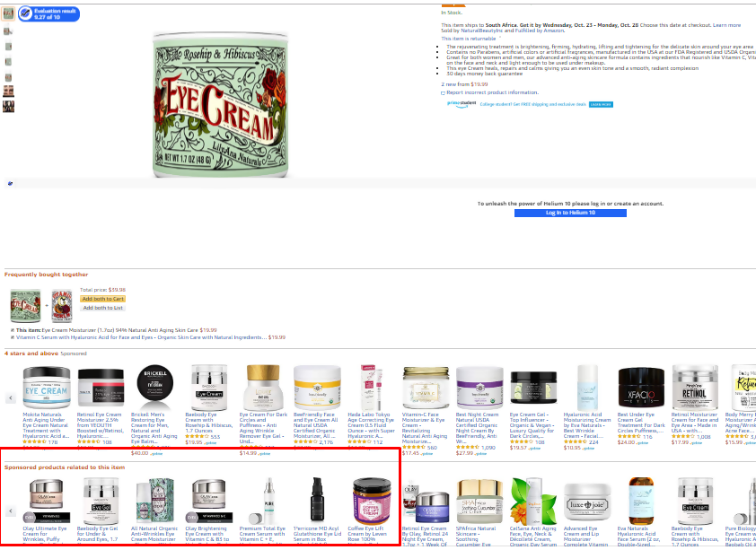Select the first product thumbnail in the image strip
The width and height of the screenshot is (756, 550).
tap(8, 13)
